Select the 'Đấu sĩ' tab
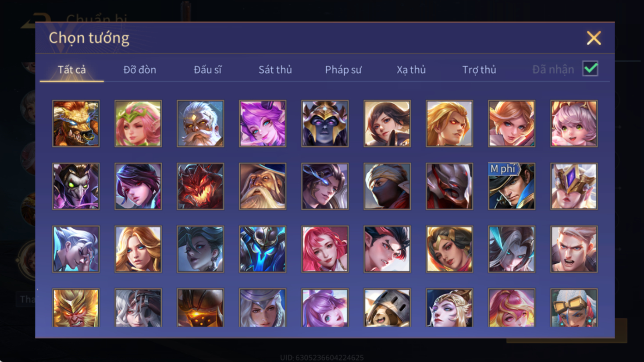The height and width of the screenshot is (362, 644). coord(208,70)
